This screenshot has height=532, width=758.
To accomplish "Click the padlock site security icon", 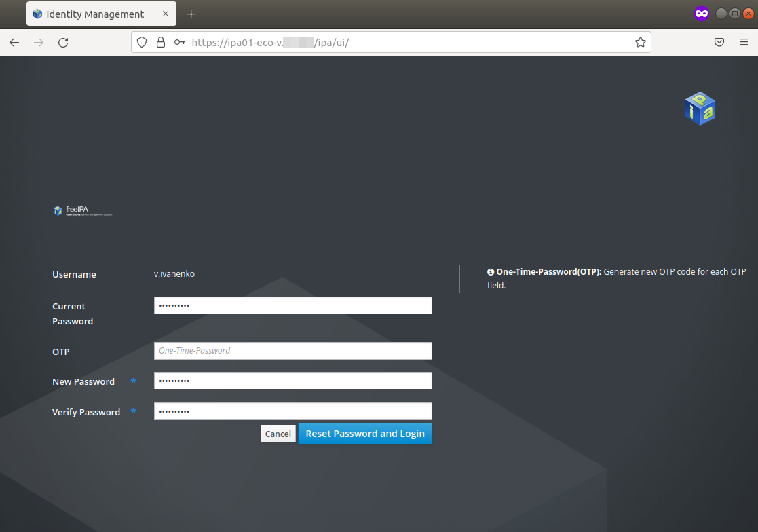I will pos(161,42).
